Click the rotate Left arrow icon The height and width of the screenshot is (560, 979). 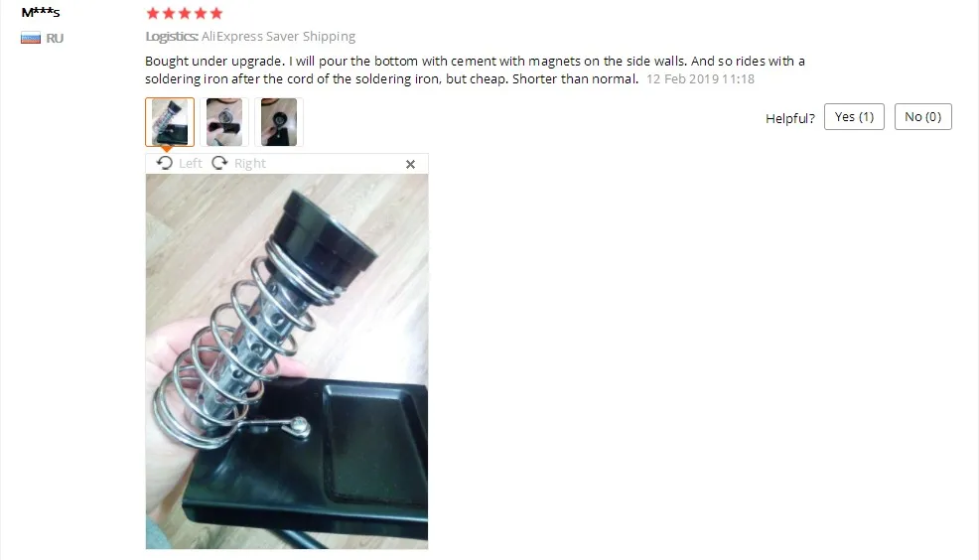point(165,163)
